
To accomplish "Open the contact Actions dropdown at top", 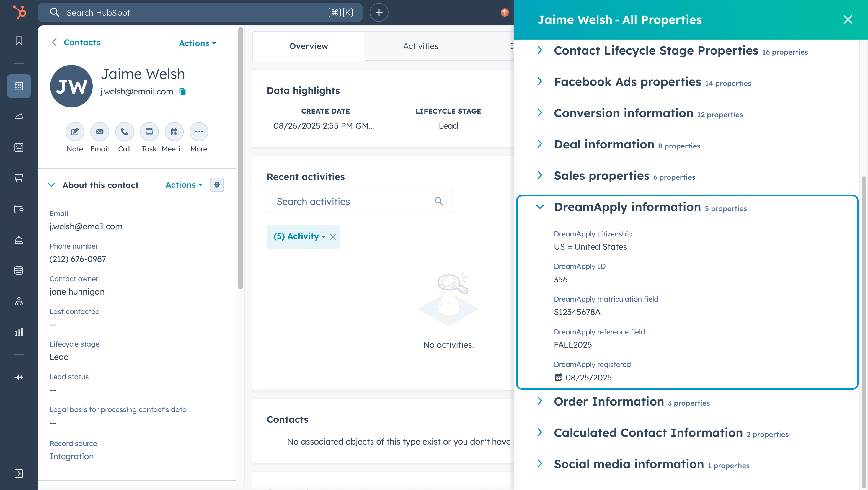I will [x=198, y=43].
